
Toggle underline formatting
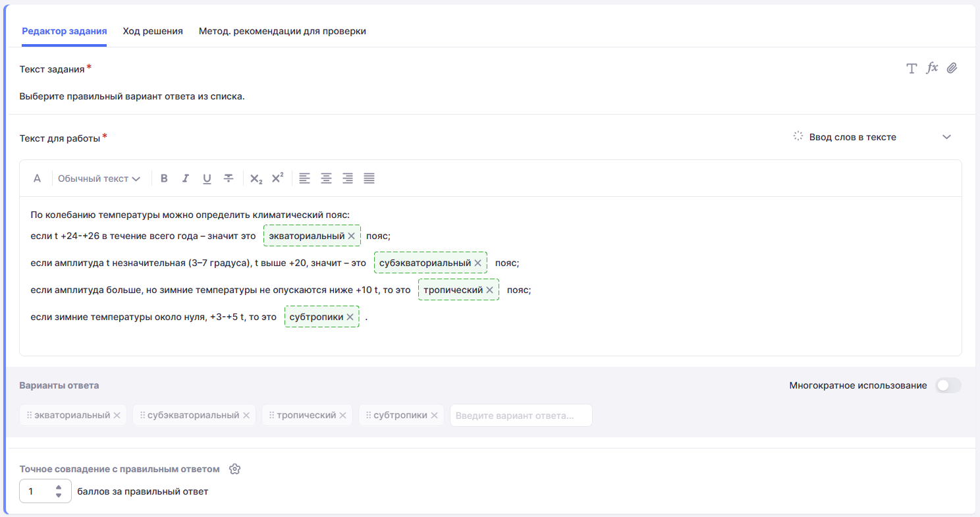[207, 178]
